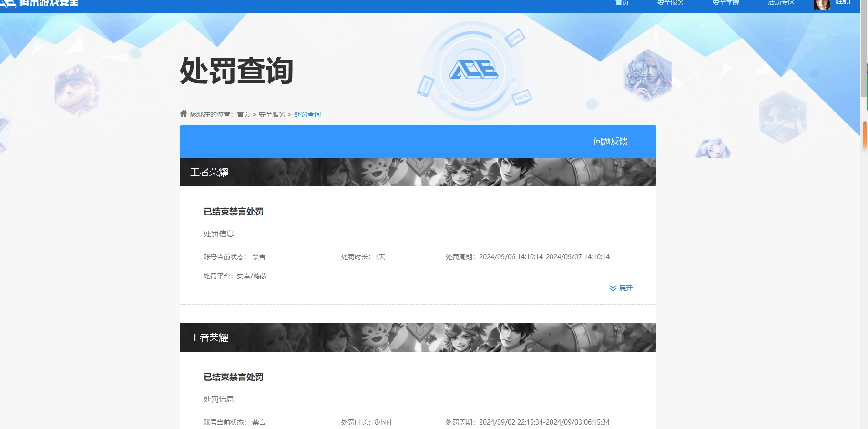Expand the first penalty record with 展开
The width and height of the screenshot is (868, 429).
tap(621, 288)
